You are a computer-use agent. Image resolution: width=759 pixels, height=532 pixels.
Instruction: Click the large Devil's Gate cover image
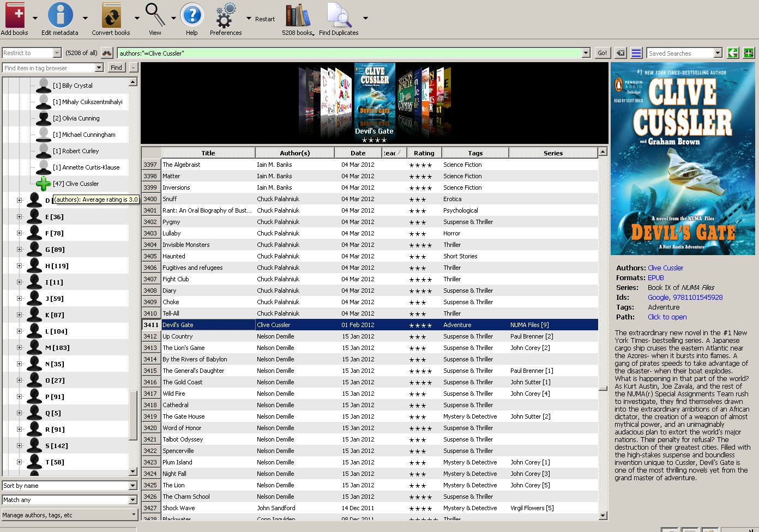(x=683, y=159)
